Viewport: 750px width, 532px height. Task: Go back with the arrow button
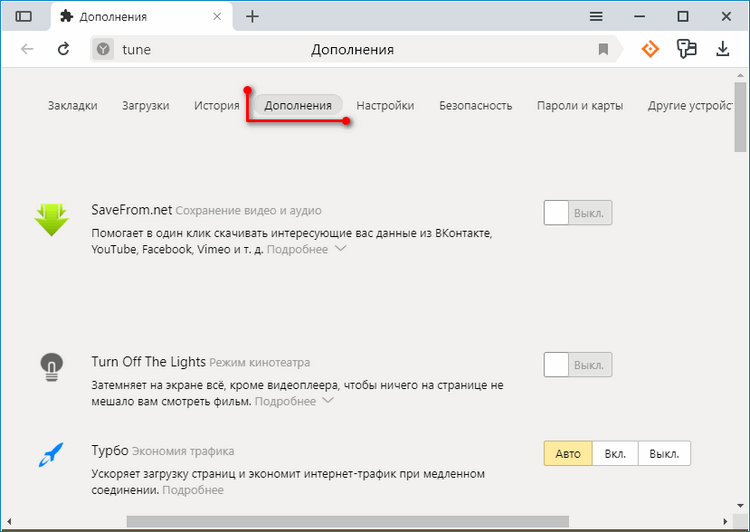(27, 49)
